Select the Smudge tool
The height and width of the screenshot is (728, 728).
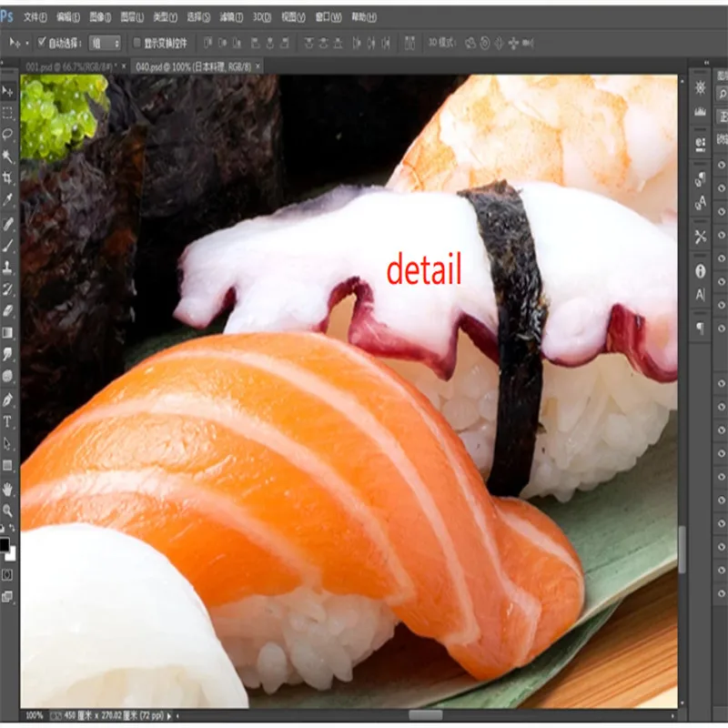[x=7, y=354]
